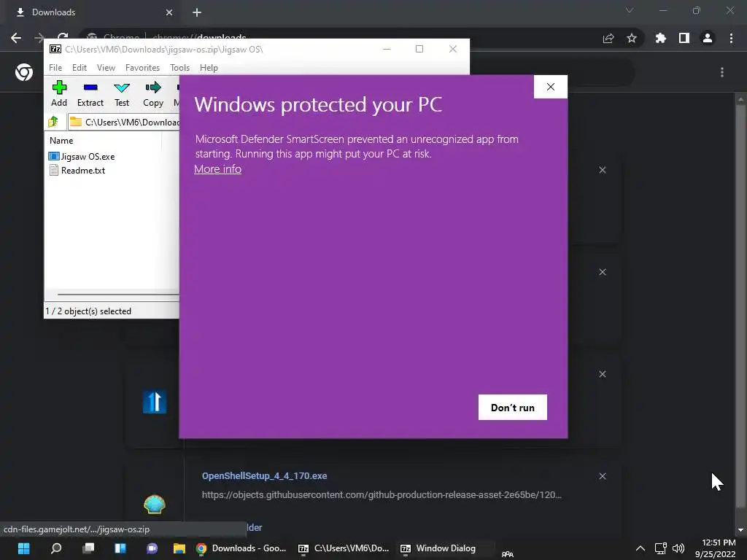The image size is (747, 560).
Task: Click the 7-Zip horizontal scrollbar
Action: 118,295
